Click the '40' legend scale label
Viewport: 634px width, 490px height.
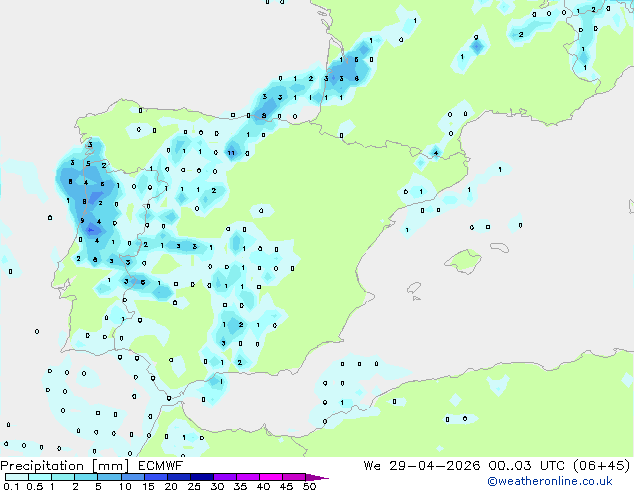coord(263,486)
